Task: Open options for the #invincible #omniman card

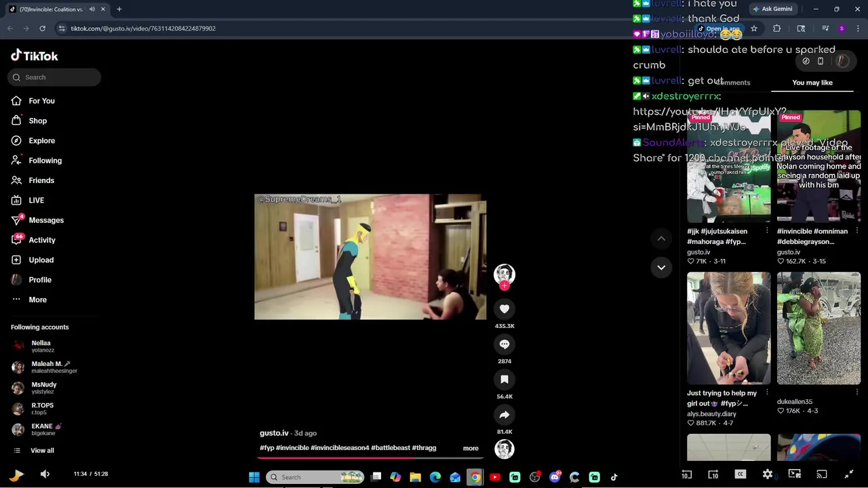Action: 856,231
